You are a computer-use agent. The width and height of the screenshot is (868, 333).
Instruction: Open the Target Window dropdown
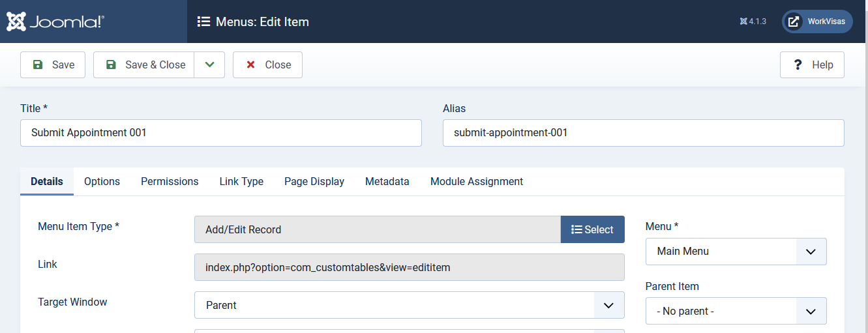point(409,305)
